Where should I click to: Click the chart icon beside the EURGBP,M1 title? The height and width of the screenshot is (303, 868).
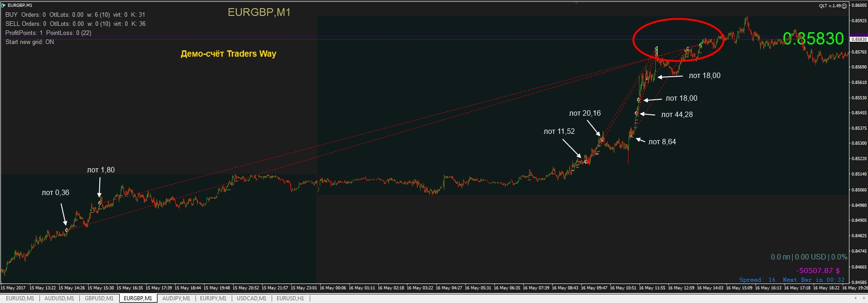click(3, 5)
